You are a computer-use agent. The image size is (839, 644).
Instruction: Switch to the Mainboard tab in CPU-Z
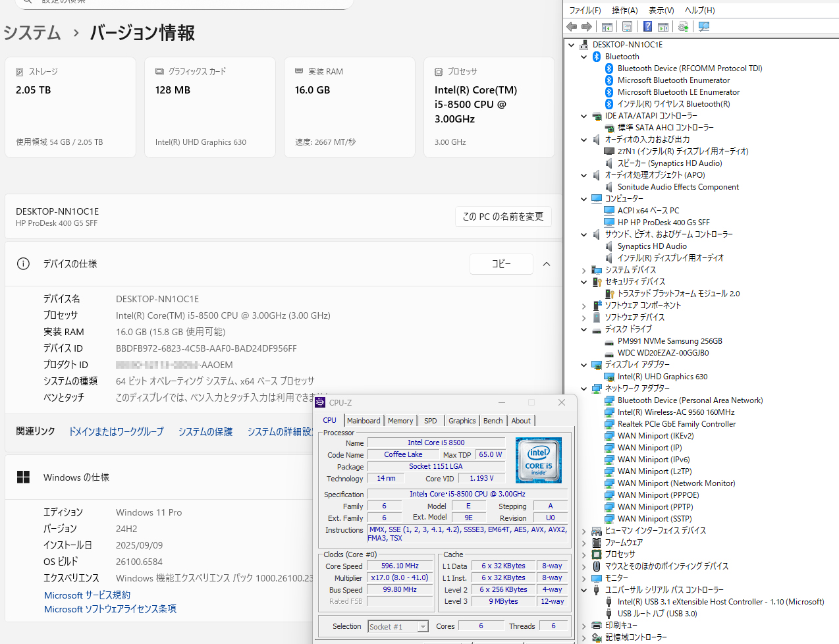(364, 421)
